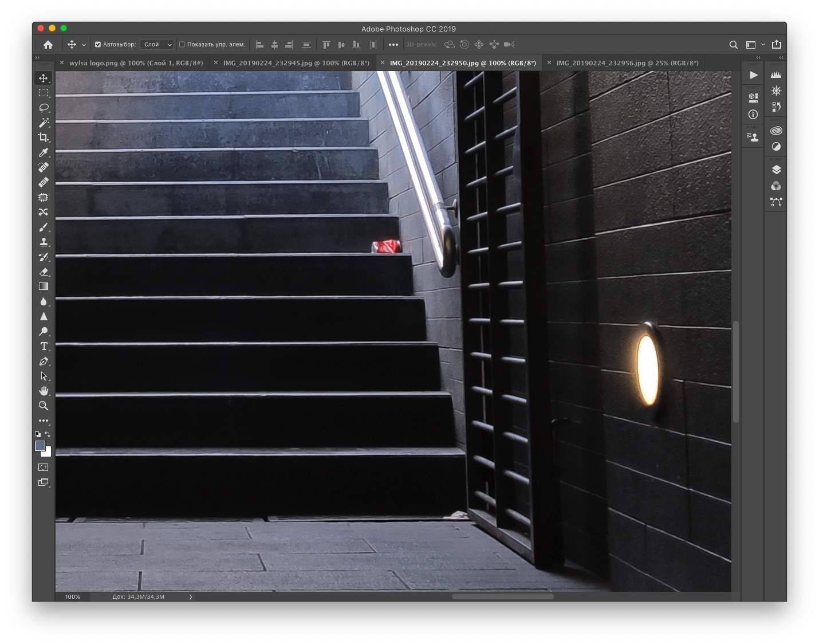Open the Слой auto-select dropdown
This screenshot has height=644, width=819.
coord(157,45)
